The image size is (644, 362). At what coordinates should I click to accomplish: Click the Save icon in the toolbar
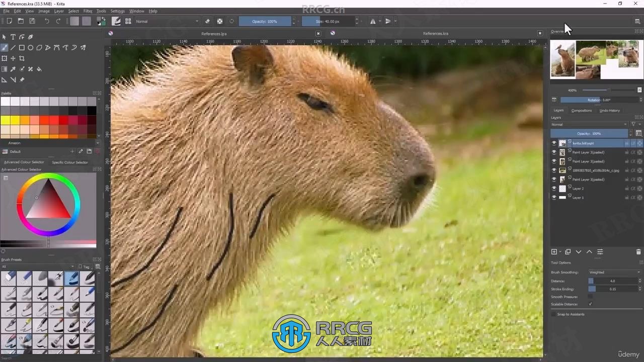point(32,21)
